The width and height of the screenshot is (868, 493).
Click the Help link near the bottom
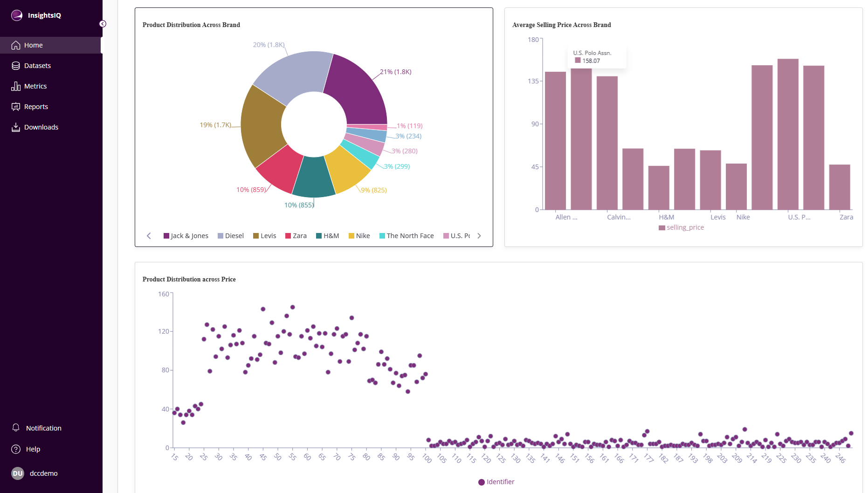point(33,449)
